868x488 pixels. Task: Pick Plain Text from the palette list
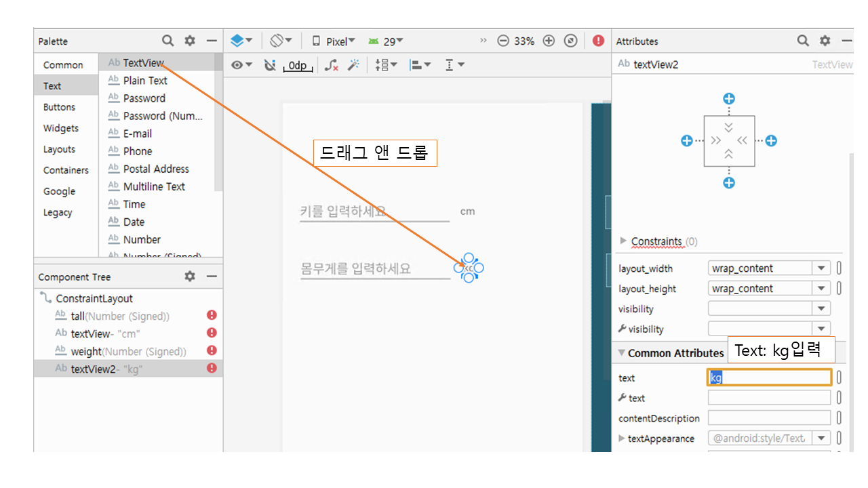click(145, 81)
